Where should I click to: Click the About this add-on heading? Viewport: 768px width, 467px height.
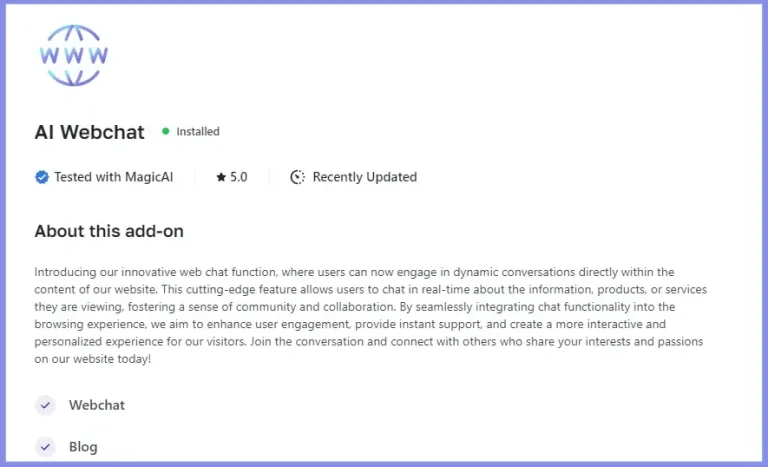click(x=109, y=231)
